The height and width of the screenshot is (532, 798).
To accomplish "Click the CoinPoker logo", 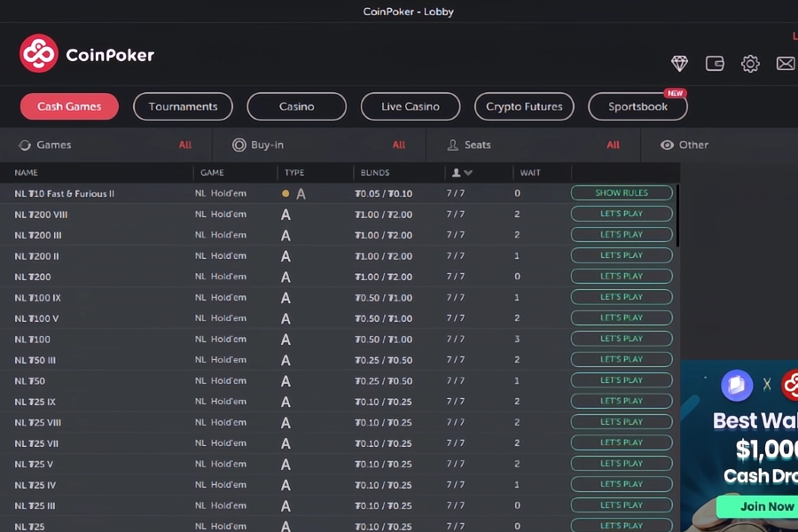I will pos(86,52).
